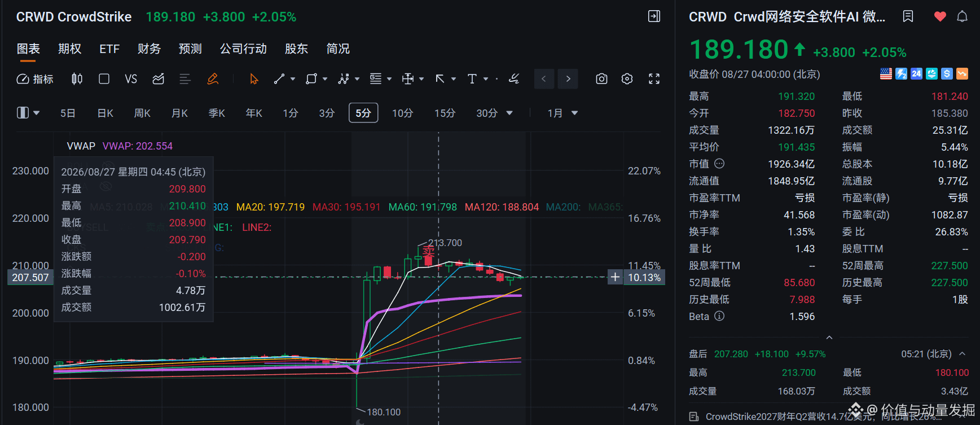Click the teal chart badge
Image resolution: width=980 pixels, height=425 pixels.
click(x=931, y=74)
